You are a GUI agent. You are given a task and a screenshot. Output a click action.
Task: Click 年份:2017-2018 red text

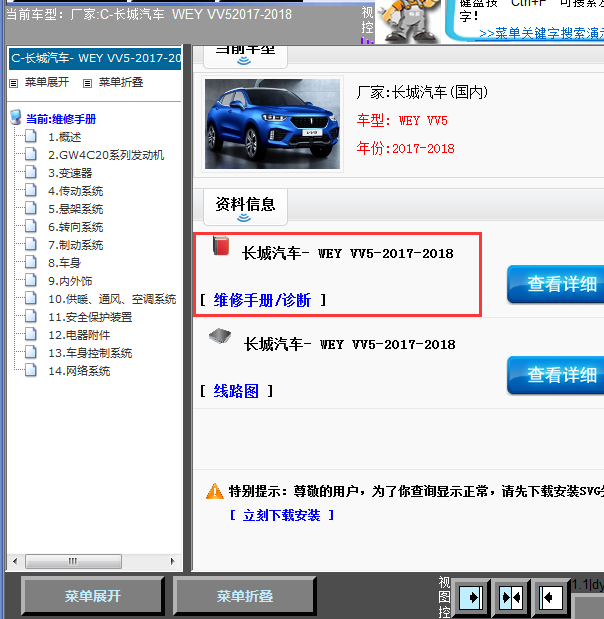tap(405, 148)
